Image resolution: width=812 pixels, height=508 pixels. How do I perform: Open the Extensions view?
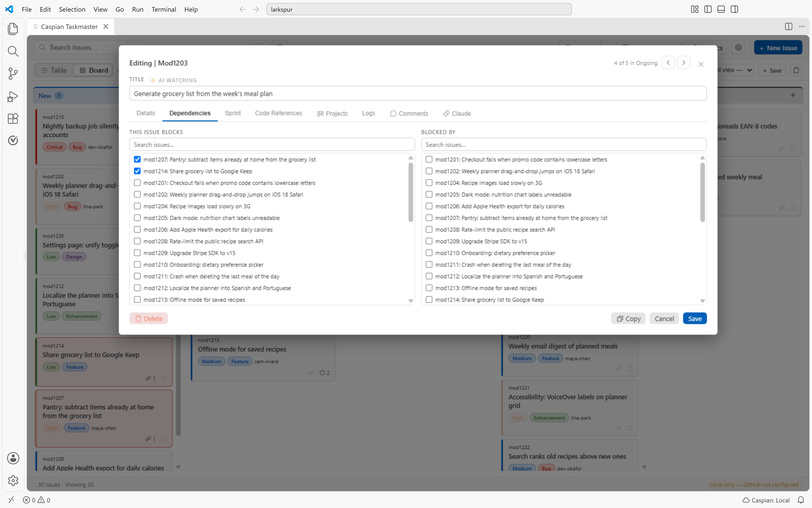[x=13, y=119]
